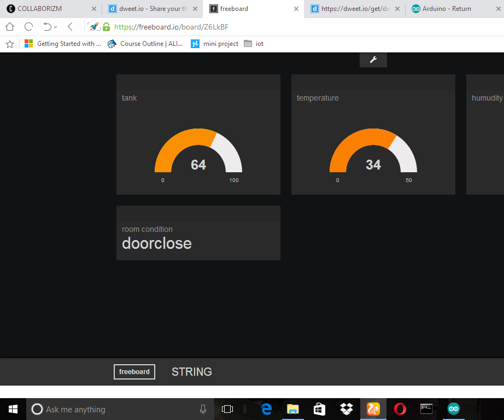Expand the undo button history arrow
This screenshot has width=504, height=420.
[55, 26]
